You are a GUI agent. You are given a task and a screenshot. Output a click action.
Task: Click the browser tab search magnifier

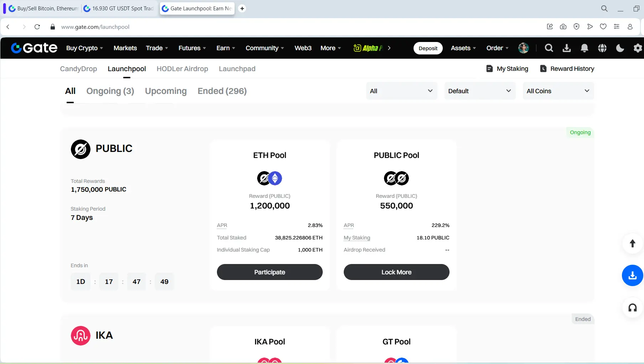click(x=604, y=9)
